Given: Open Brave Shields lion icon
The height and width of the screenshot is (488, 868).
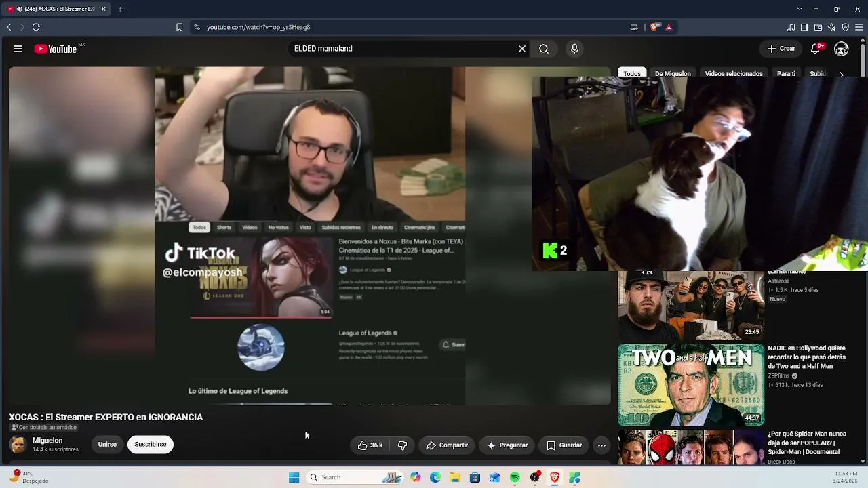Looking at the screenshot, I should (x=654, y=27).
